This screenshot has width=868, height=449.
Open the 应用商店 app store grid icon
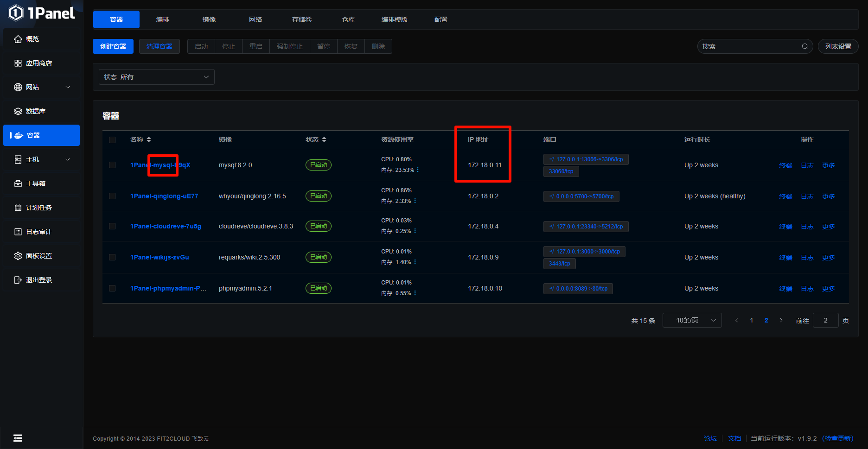click(18, 63)
